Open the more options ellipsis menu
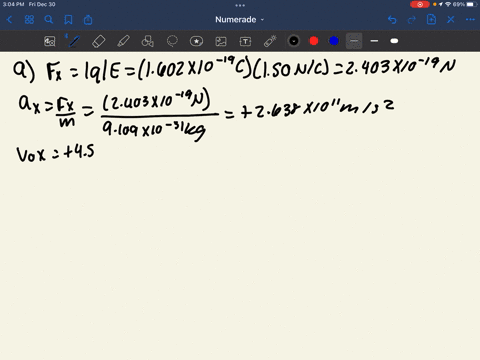Screen dimensions: 480x360 (x=470, y=20)
